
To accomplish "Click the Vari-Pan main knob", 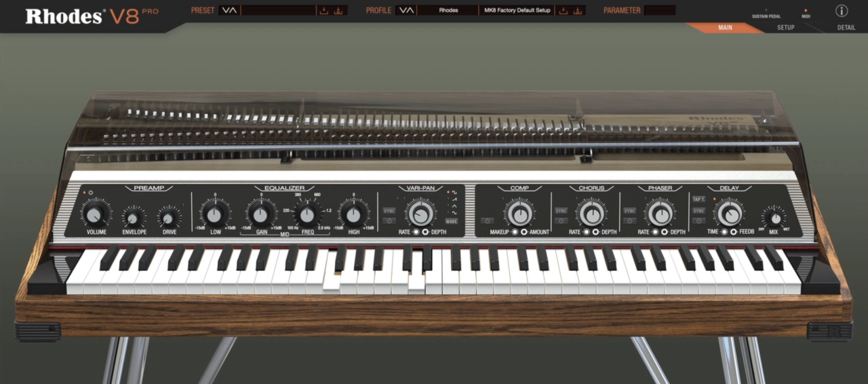I will coord(420,214).
